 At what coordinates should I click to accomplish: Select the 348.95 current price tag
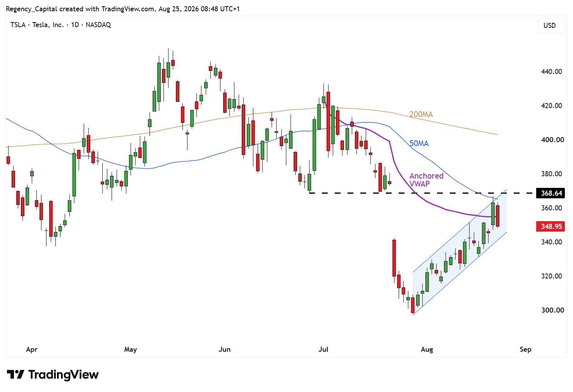point(551,226)
